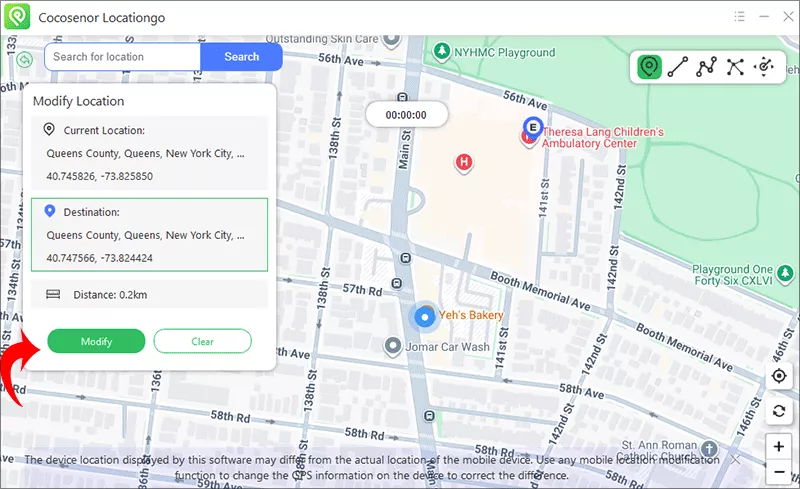Click the Clear button
The image size is (800, 489).
pyautogui.click(x=203, y=341)
